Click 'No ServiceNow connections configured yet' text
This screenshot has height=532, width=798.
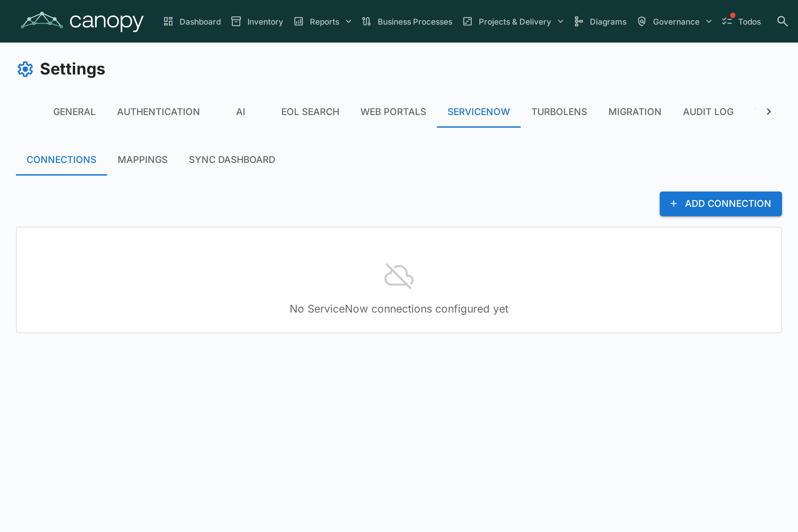tap(399, 309)
